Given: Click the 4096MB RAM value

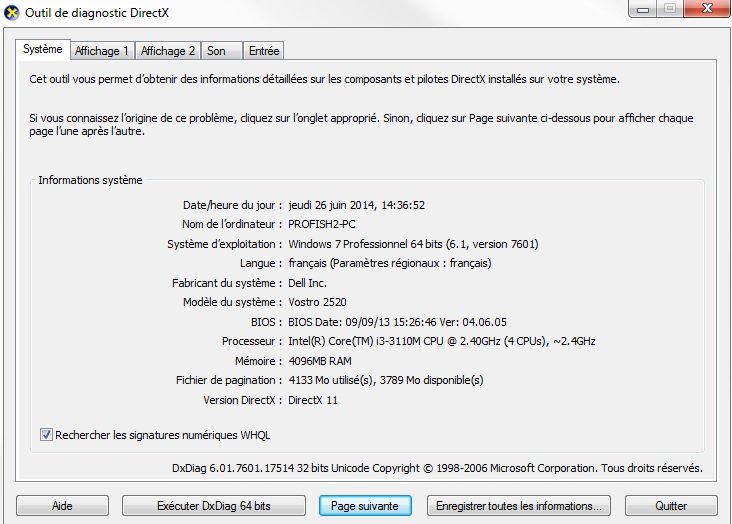Looking at the screenshot, I should [x=320, y=361].
